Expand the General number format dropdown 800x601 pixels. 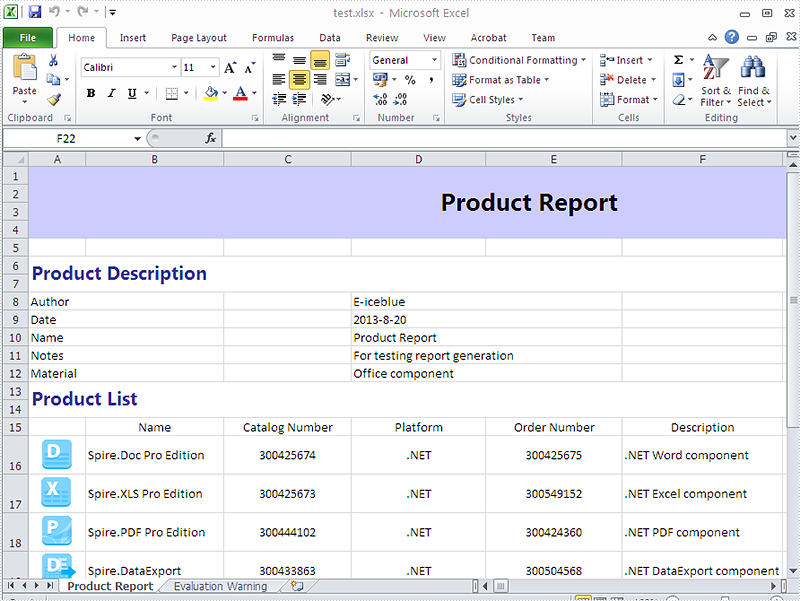[x=434, y=60]
